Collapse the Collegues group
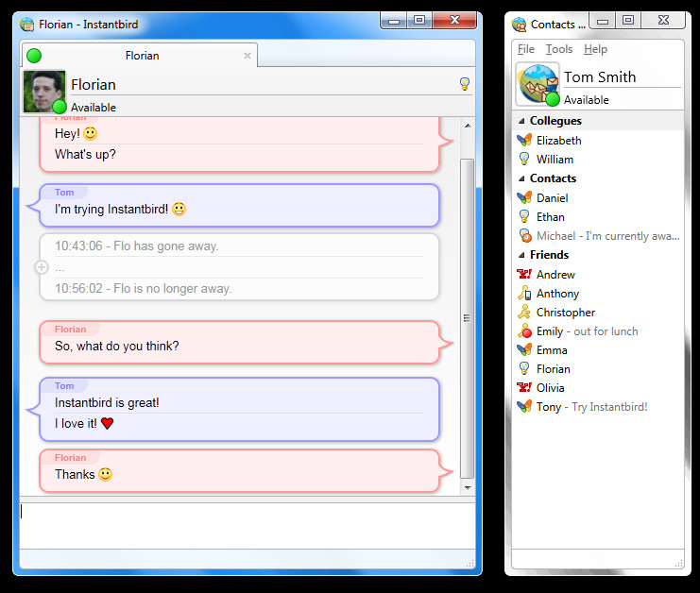The height and width of the screenshot is (593, 700). click(521, 121)
